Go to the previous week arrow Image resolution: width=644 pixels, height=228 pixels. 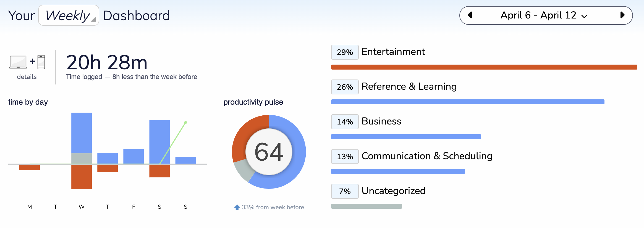click(x=470, y=15)
